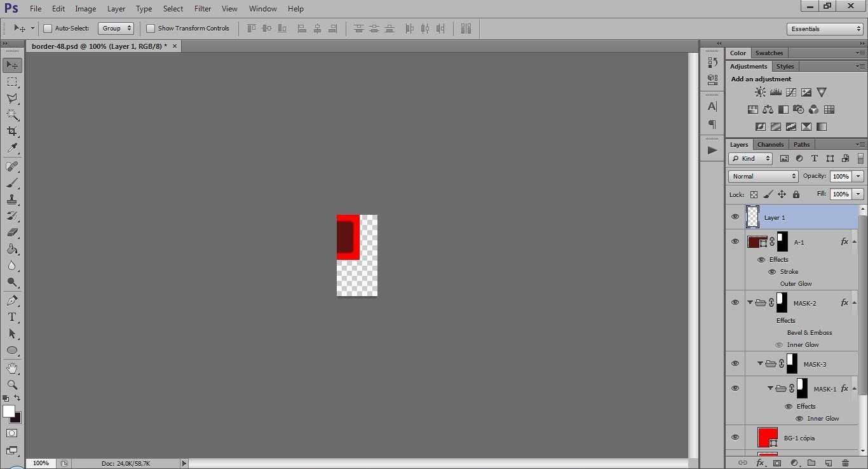Hide the MASK-3 group eye
The height and width of the screenshot is (469, 868).
735,364
